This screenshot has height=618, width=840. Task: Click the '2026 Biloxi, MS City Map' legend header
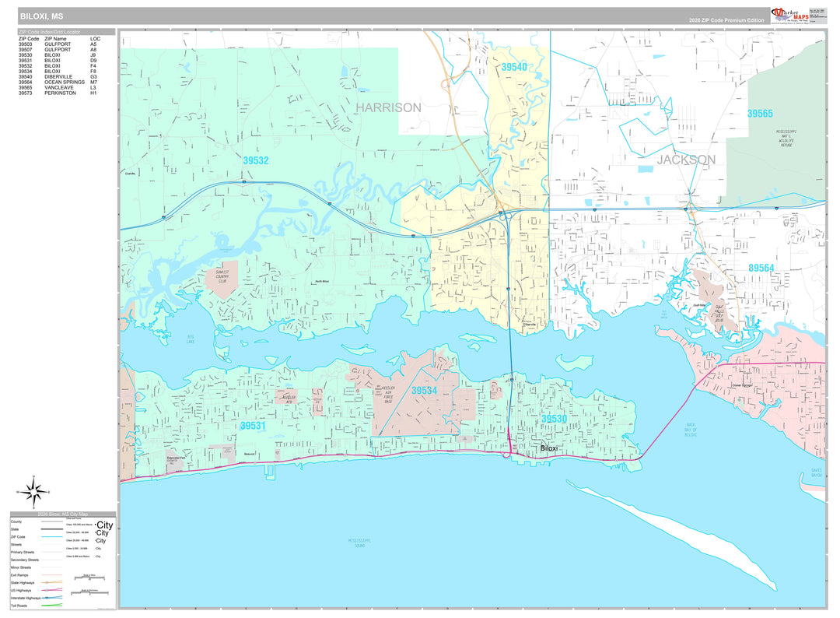tap(63, 514)
